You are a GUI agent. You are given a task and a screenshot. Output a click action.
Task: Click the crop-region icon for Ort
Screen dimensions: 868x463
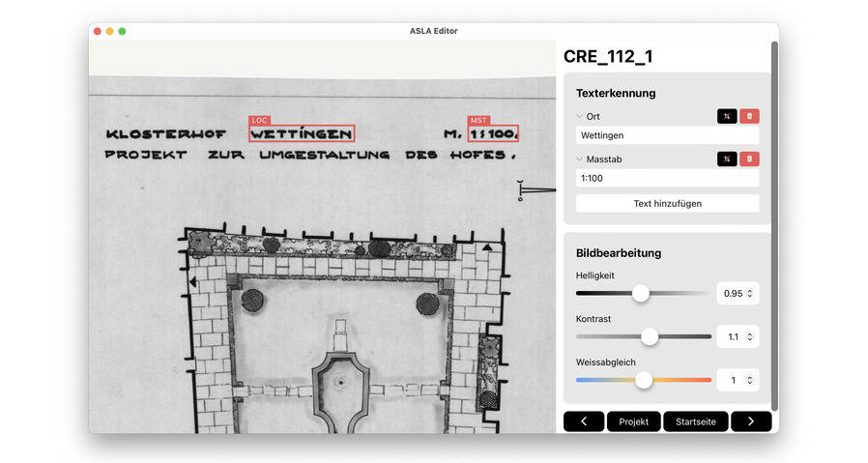[726, 116]
